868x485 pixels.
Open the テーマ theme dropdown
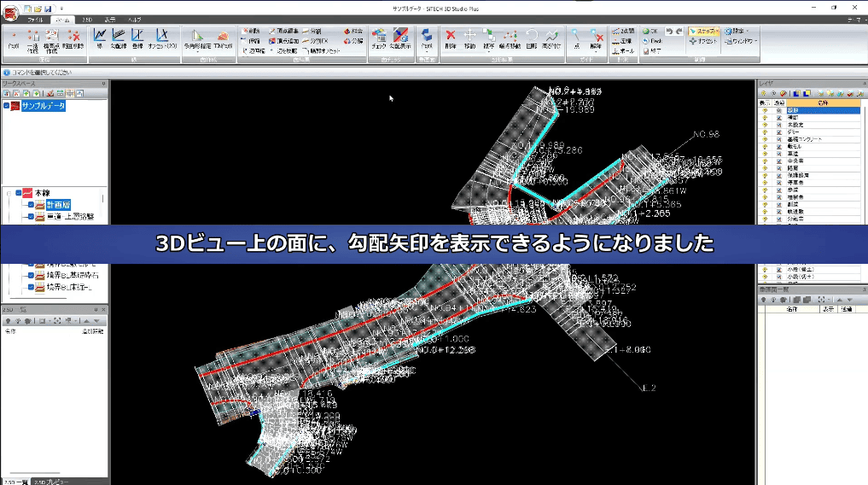click(x=854, y=20)
